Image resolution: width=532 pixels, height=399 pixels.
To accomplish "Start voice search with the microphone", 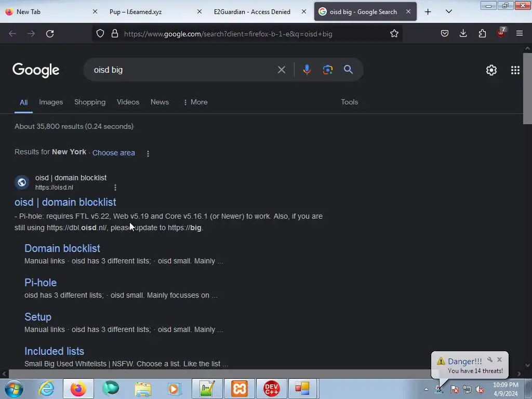I will coord(307,70).
